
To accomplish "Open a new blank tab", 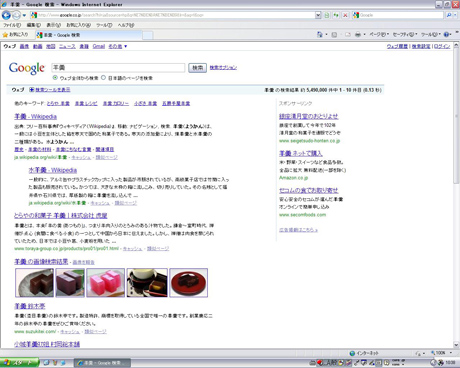I will coord(148,35).
